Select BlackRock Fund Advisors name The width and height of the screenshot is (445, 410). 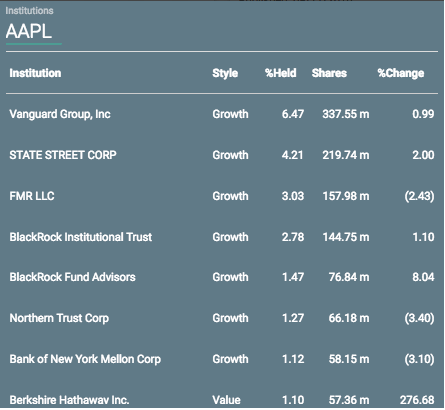point(72,277)
